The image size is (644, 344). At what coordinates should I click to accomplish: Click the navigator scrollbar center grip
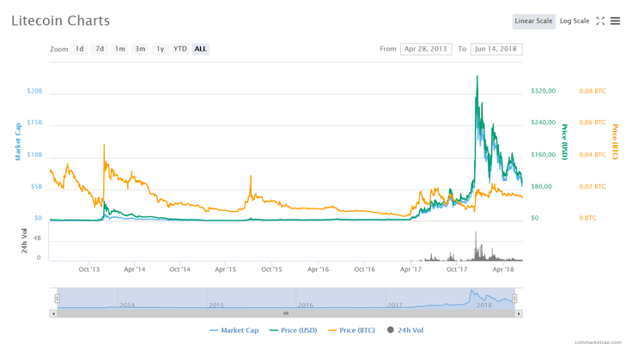286,314
